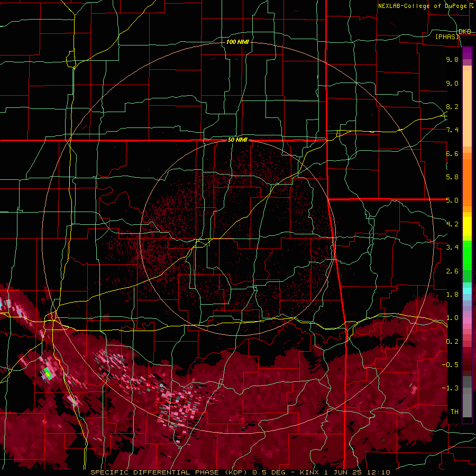Click the 50 NMI range ring label
Viewport: 476px width, 476px height.
point(237,140)
